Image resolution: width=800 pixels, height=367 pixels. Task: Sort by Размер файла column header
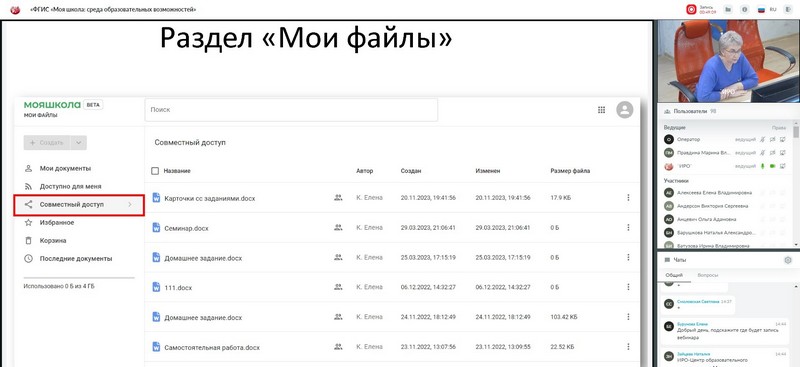tap(570, 171)
